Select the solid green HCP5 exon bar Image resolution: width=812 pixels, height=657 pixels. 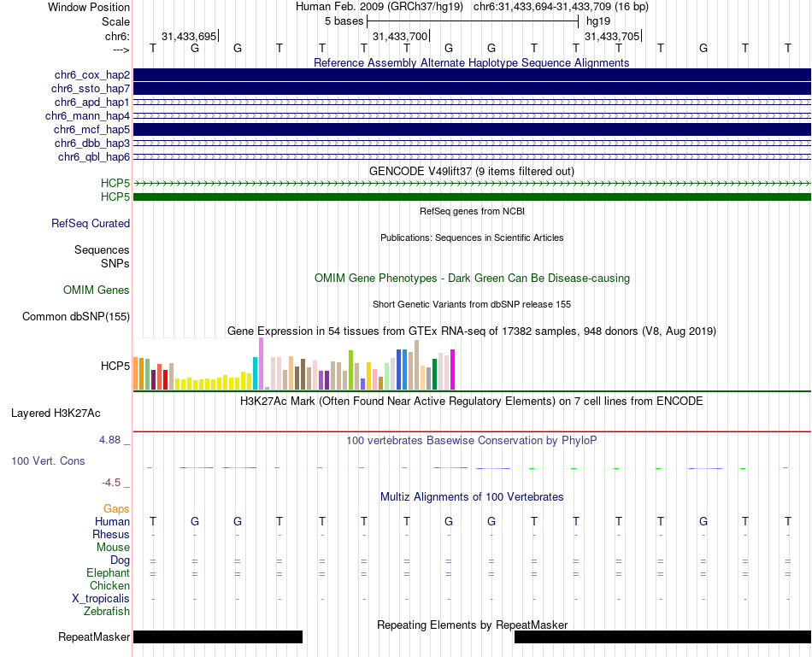pos(472,197)
